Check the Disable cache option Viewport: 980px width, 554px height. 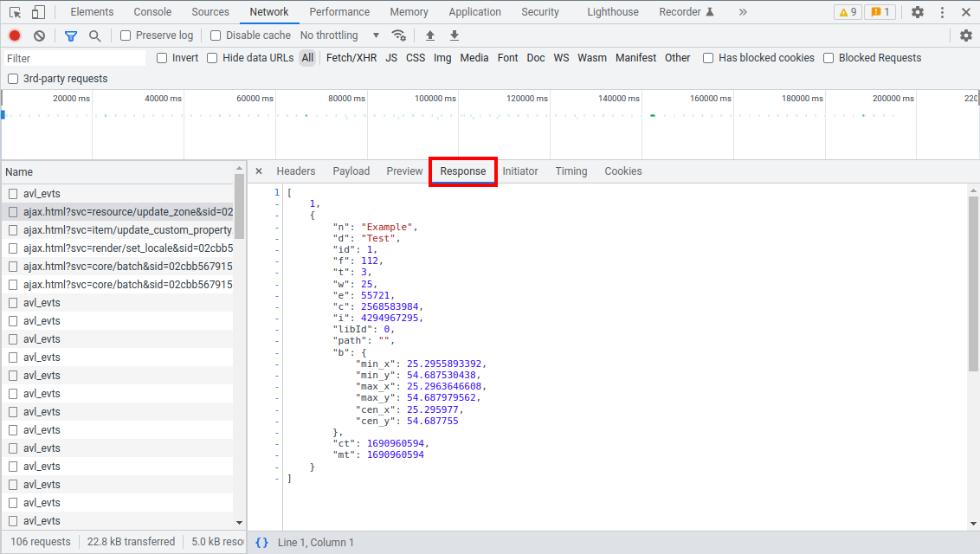[216, 35]
